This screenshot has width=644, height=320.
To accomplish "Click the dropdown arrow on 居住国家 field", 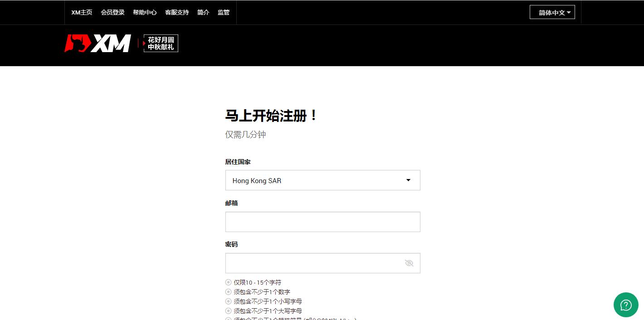I will coord(408,180).
